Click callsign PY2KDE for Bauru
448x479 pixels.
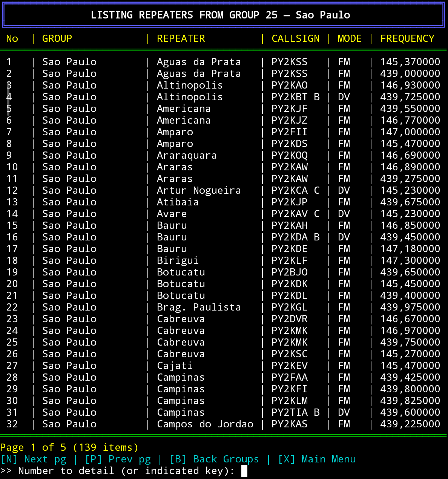click(x=290, y=249)
